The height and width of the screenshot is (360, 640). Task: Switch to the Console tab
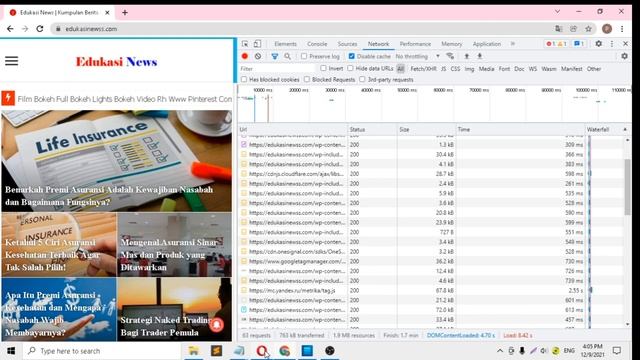click(317, 44)
